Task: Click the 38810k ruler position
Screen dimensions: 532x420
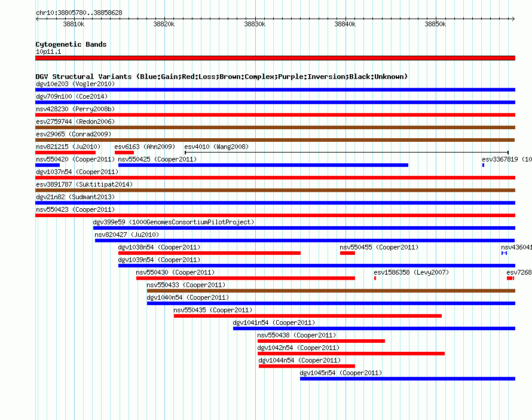Action: pyautogui.click(x=74, y=24)
